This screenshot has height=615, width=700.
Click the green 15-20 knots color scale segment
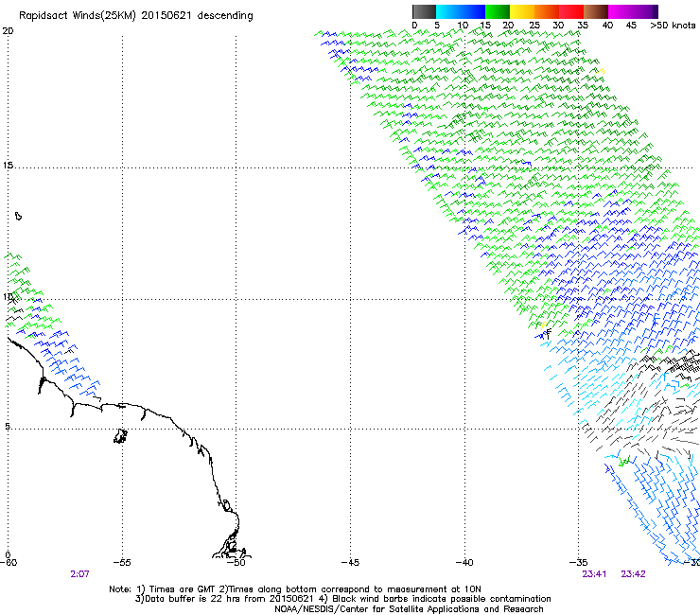pos(498,11)
